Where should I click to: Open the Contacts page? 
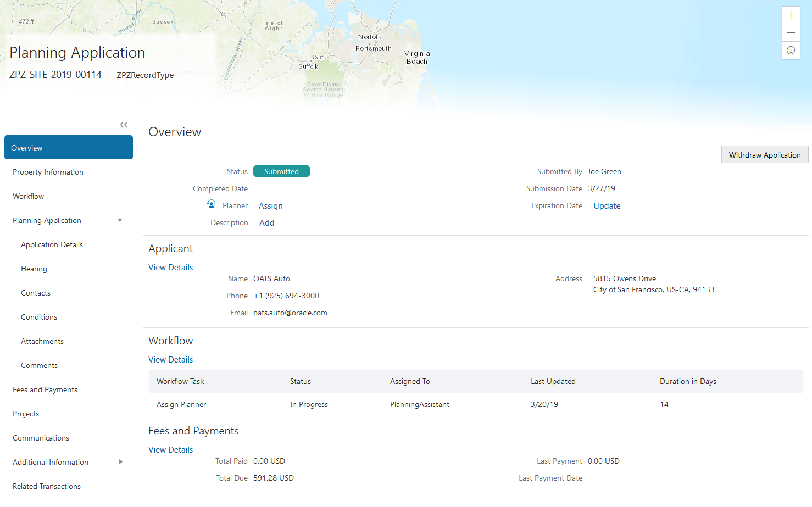pos(36,293)
